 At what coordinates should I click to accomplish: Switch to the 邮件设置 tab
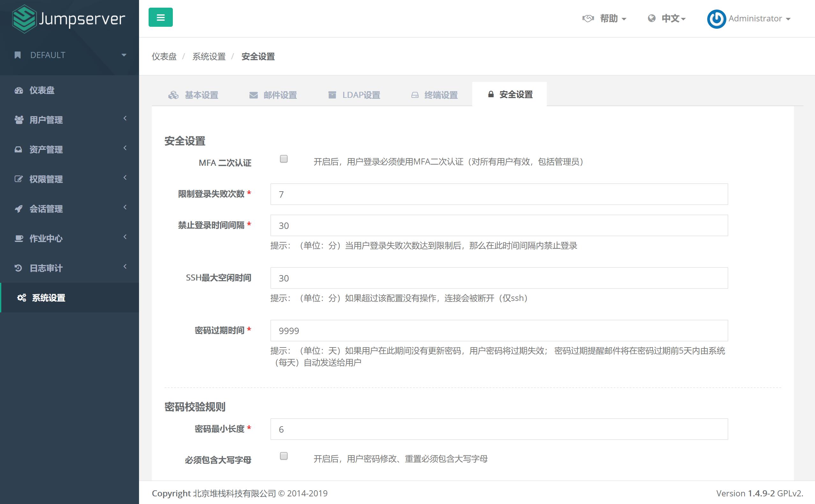[x=273, y=95]
